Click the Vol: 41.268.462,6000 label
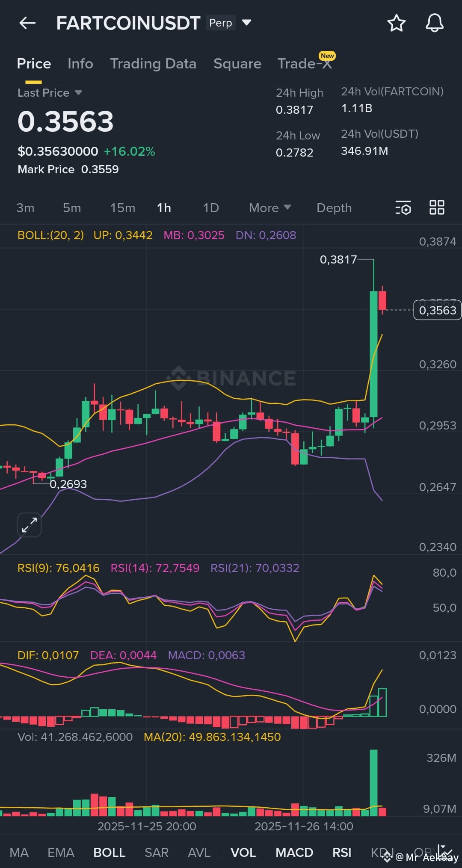Viewport: 462px width, 868px height. pos(75,737)
